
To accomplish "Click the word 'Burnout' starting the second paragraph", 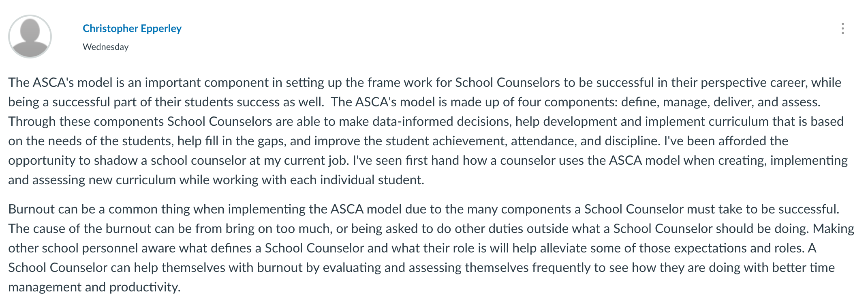I will pos(32,209).
